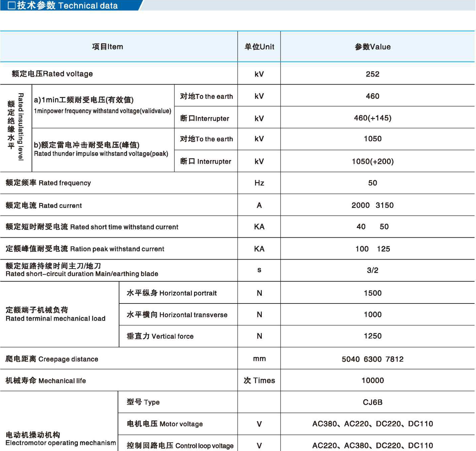Click the CJ6B type value
Screen dimensions: 476x451
point(373,402)
